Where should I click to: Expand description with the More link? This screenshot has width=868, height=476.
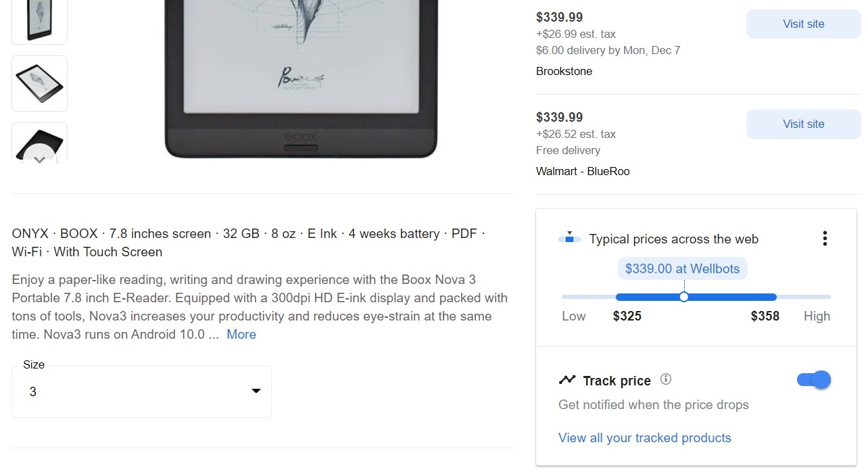(x=241, y=335)
